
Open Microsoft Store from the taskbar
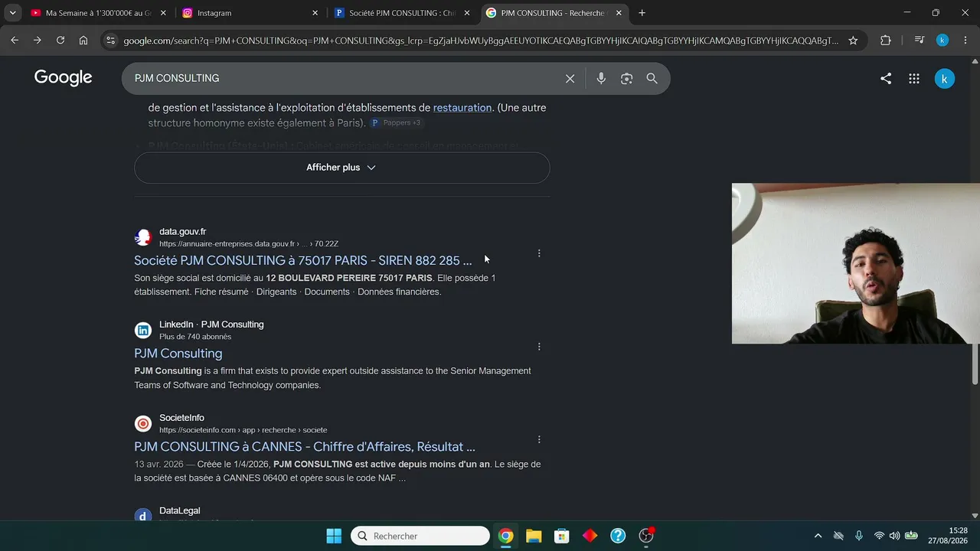[562, 536]
